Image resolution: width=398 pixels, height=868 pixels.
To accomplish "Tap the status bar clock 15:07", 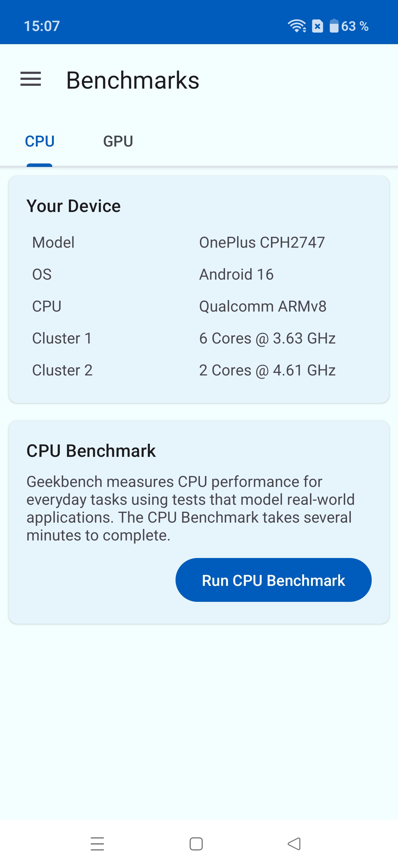I will [42, 26].
